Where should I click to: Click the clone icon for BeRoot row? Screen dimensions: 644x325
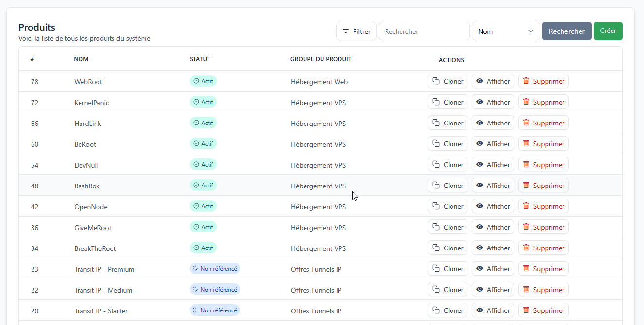tap(436, 144)
